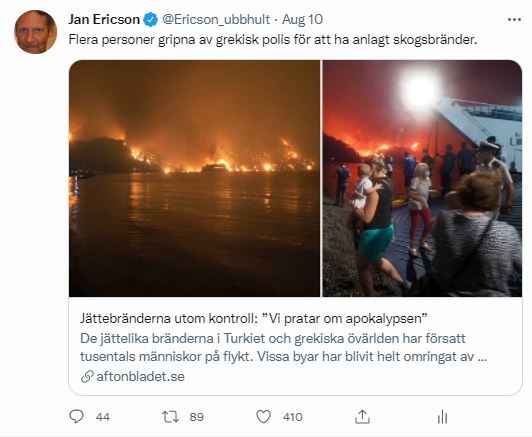Image resolution: width=532 pixels, height=437 pixels.
Task: View tweet analytics bar chart icon
Action: point(442,417)
